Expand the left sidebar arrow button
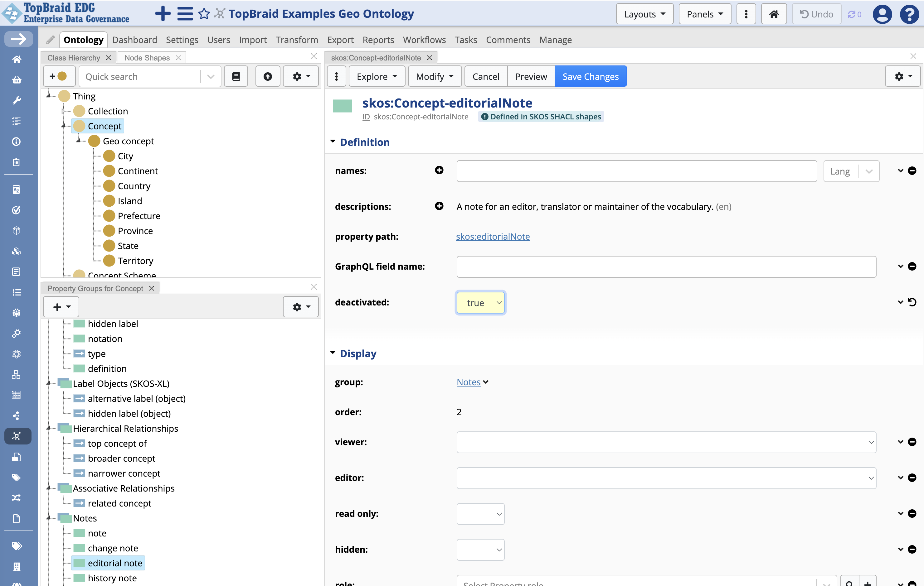 coord(18,39)
